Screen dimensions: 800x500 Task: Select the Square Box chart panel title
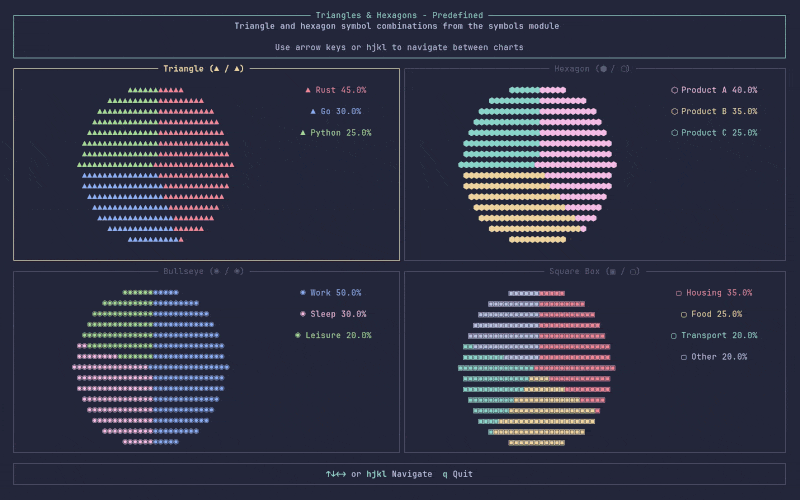coord(594,271)
